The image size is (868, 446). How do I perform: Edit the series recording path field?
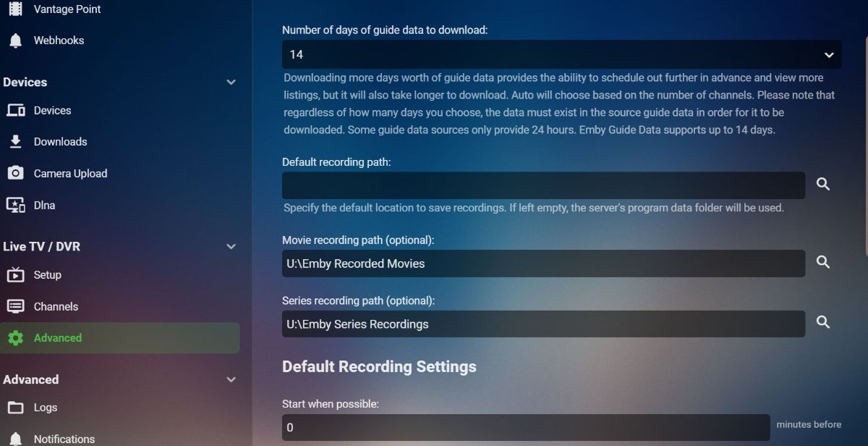(x=543, y=324)
